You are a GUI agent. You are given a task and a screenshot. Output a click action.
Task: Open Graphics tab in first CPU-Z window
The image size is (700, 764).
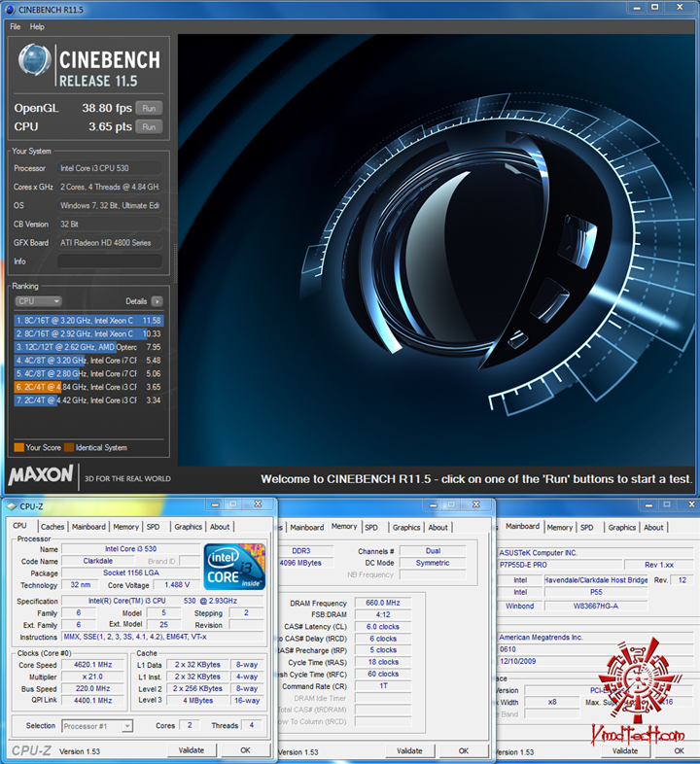189,527
